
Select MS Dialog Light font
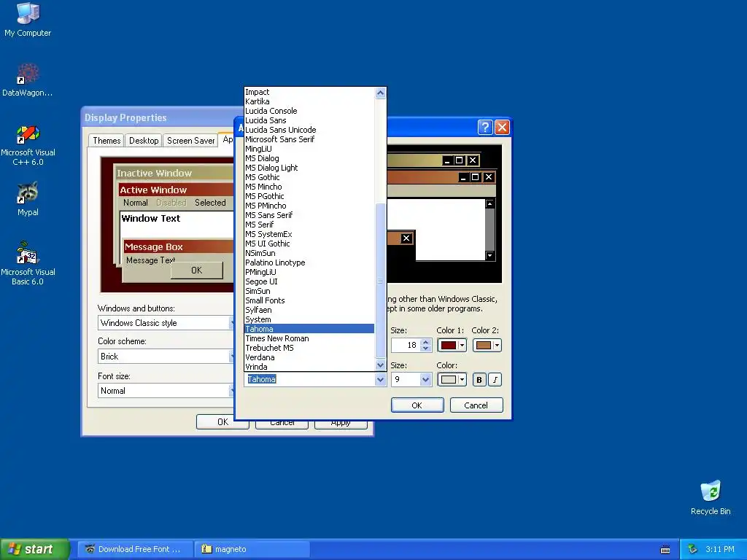click(309, 168)
